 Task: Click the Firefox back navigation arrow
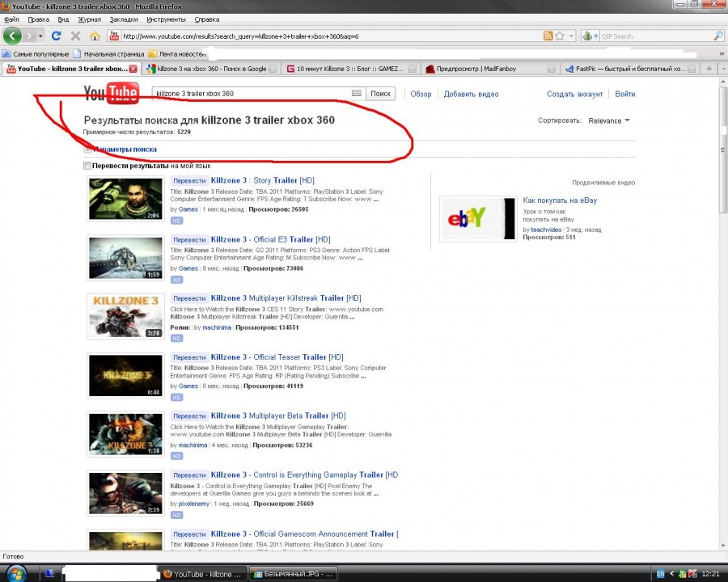[x=13, y=36]
